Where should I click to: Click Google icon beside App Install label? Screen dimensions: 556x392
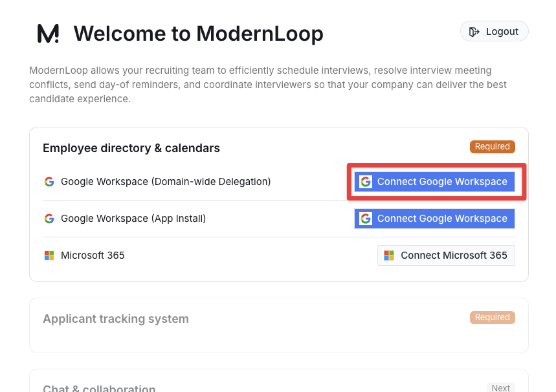49,219
